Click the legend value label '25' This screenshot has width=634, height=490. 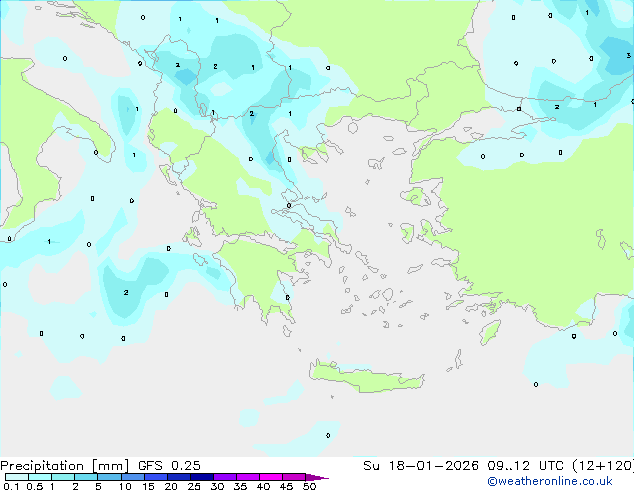click(x=194, y=486)
